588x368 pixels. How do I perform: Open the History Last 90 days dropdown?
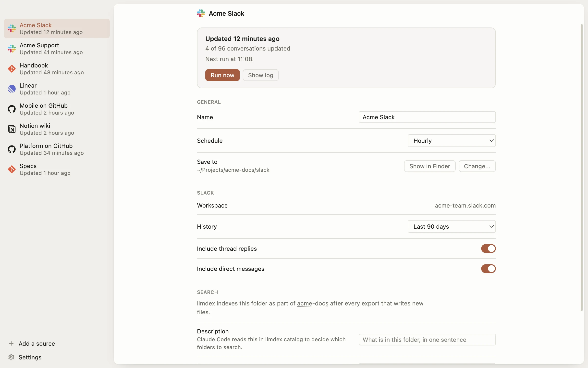point(452,226)
